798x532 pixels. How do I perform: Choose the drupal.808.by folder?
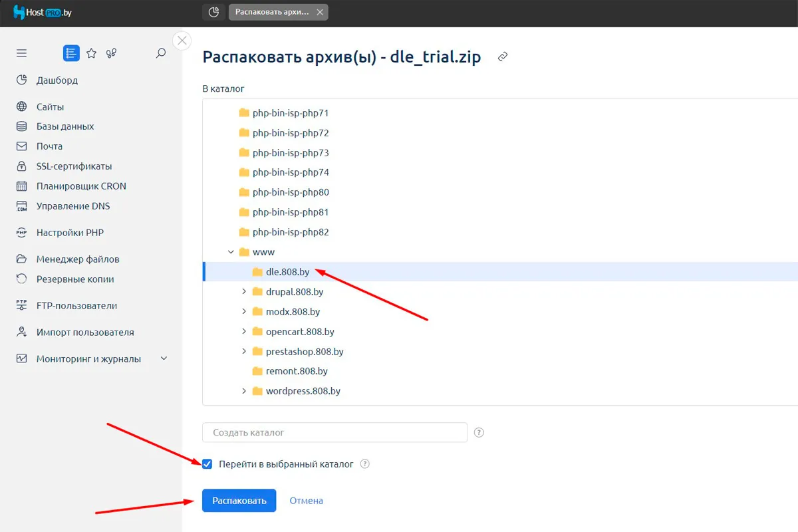[295, 292]
